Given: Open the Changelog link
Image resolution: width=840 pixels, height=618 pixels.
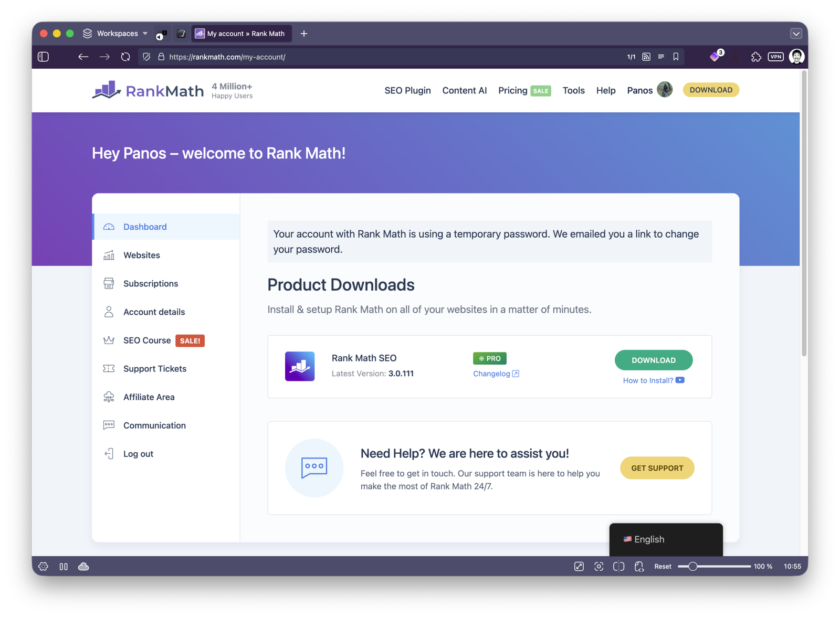Looking at the screenshot, I should pyautogui.click(x=496, y=374).
